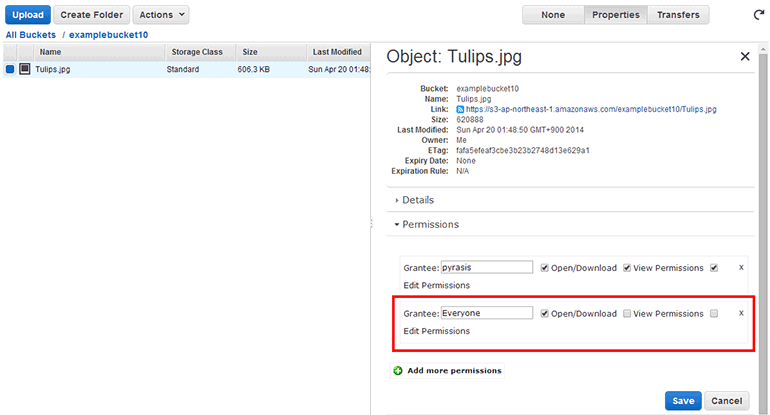This screenshot has height=415, width=770.
Task: Toggle the Tulips.jpg row selection box
Action: (9, 70)
